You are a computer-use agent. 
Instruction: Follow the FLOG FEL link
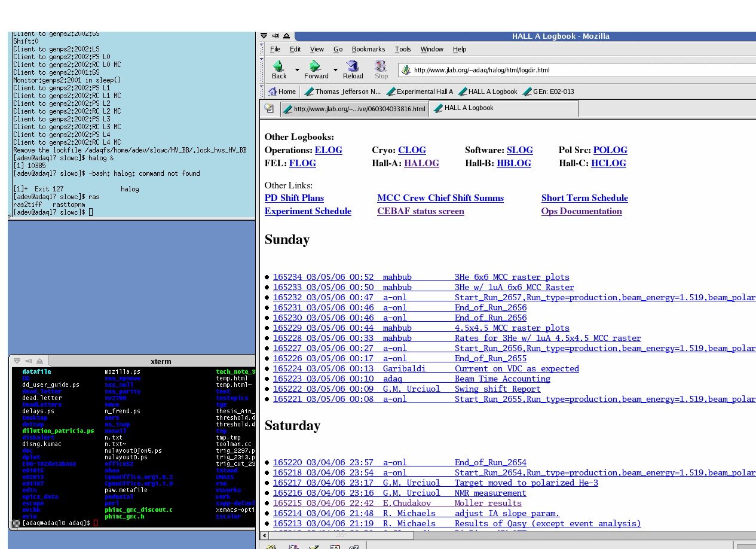pos(302,163)
